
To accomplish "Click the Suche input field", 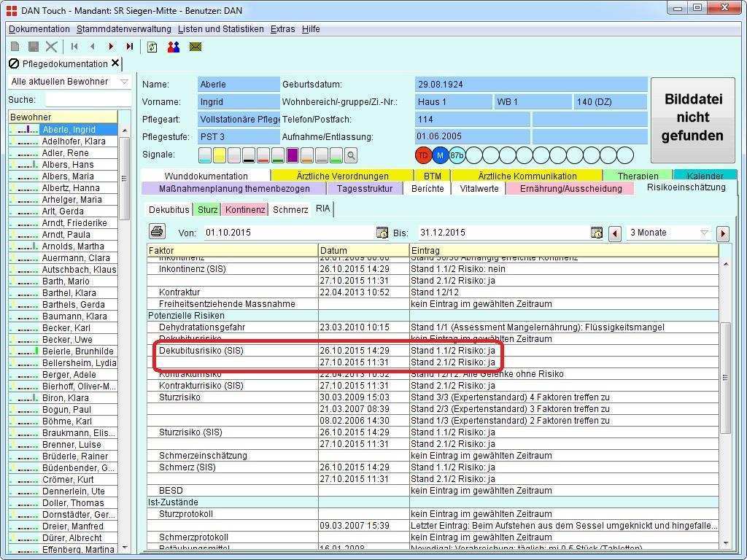I will 88,99.
